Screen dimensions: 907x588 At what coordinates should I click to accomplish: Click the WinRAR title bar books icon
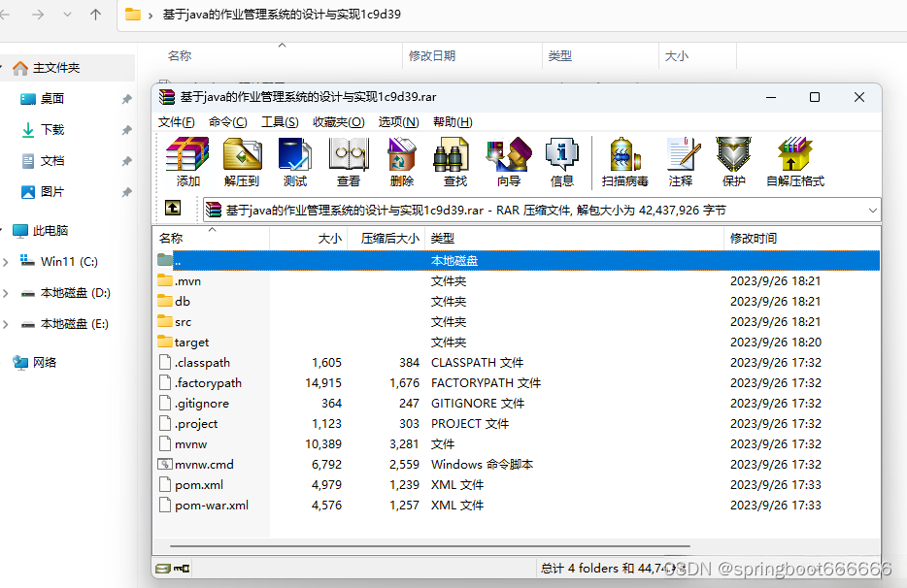pos(167,97)
